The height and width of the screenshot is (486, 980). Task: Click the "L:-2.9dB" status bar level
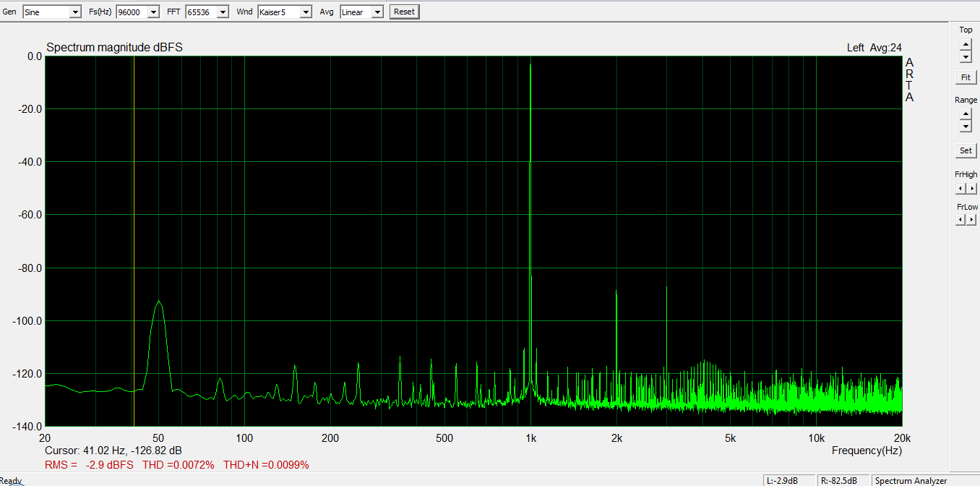(x=782, y=480)
